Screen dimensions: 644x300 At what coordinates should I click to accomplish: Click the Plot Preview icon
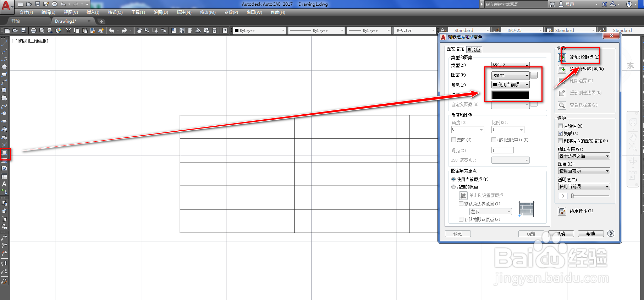pos(42,31)
